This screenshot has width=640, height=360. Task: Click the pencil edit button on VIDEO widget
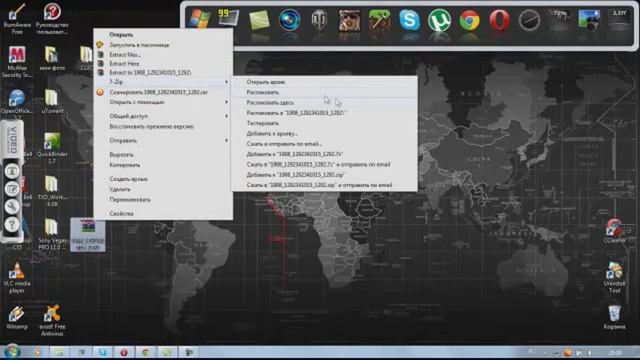point(12,189)
